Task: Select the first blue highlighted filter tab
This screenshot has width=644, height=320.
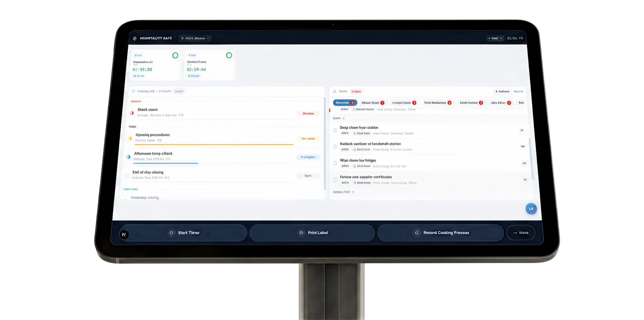Action: point(345,103)
